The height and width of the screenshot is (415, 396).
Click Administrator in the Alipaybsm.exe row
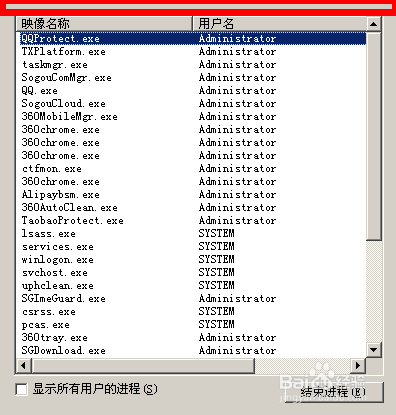coord(237,195)
